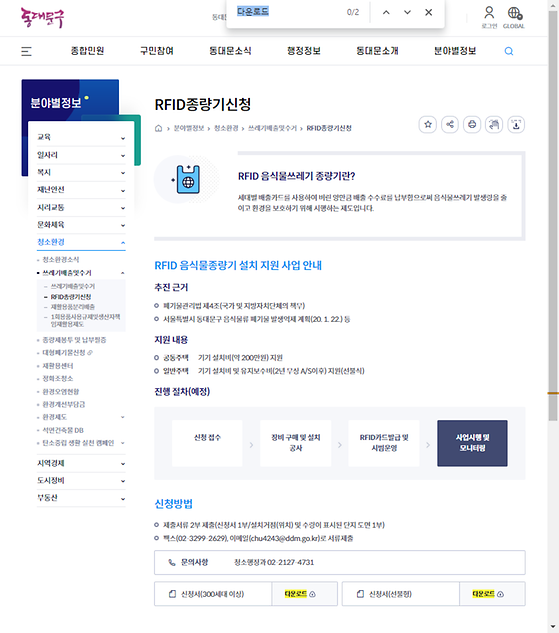The image size is (559, 633).
Task: Open 대형폐기물신청 external link
Action: pyautogui.click(x=67, y=353)
